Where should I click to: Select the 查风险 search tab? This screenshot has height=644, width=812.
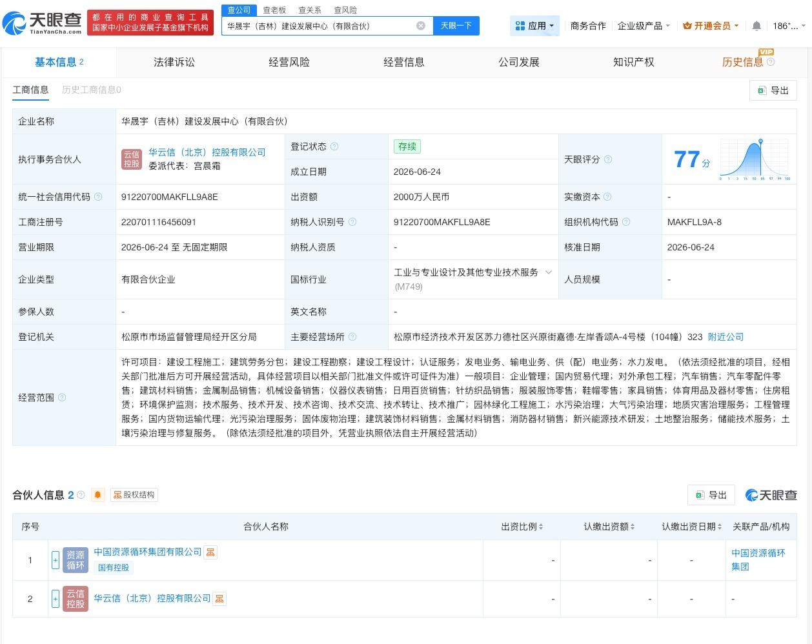(x=345, y=10)
